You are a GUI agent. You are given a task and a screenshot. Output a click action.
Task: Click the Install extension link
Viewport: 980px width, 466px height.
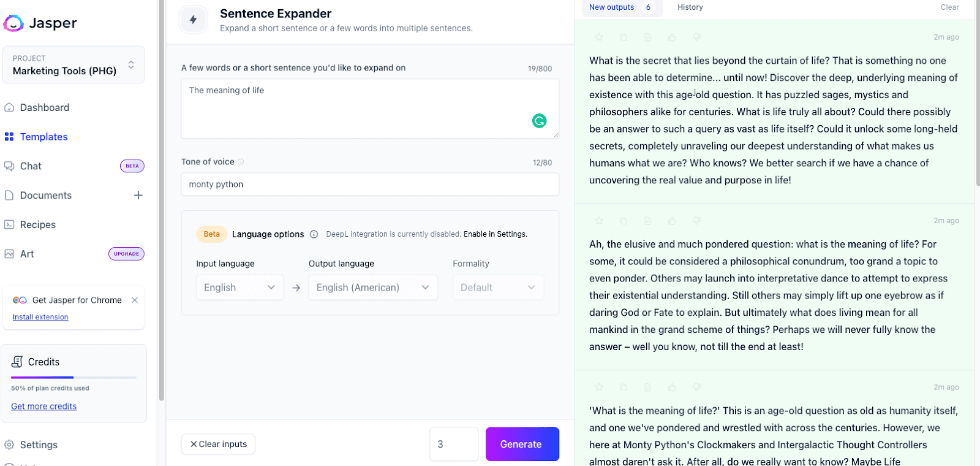pyautogui.click(x=40, y=317)
